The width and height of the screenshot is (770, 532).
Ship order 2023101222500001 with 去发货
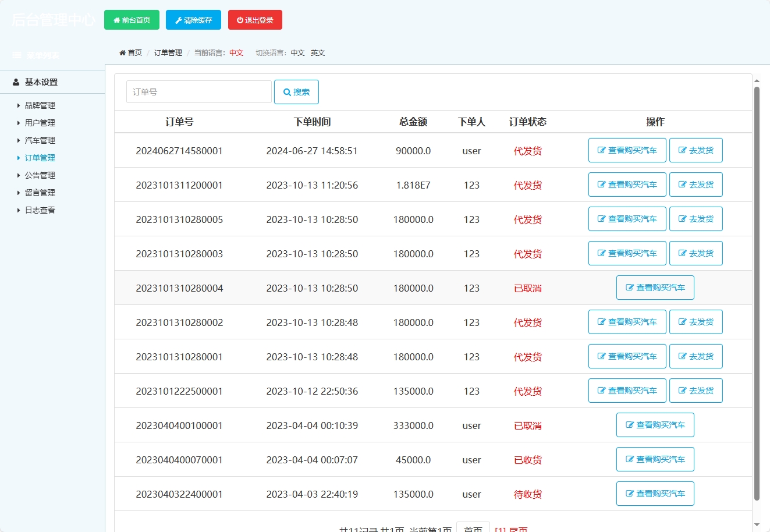pyautogui.click(x=696, y=391)
